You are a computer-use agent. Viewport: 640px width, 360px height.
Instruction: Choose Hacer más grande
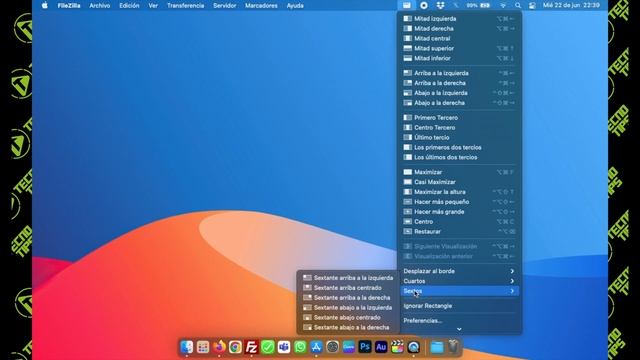(x=459, y=212)
